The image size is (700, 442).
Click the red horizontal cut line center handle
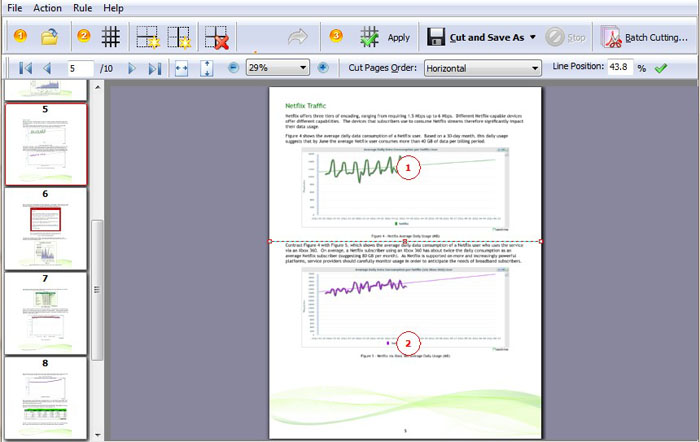(405, 242)
